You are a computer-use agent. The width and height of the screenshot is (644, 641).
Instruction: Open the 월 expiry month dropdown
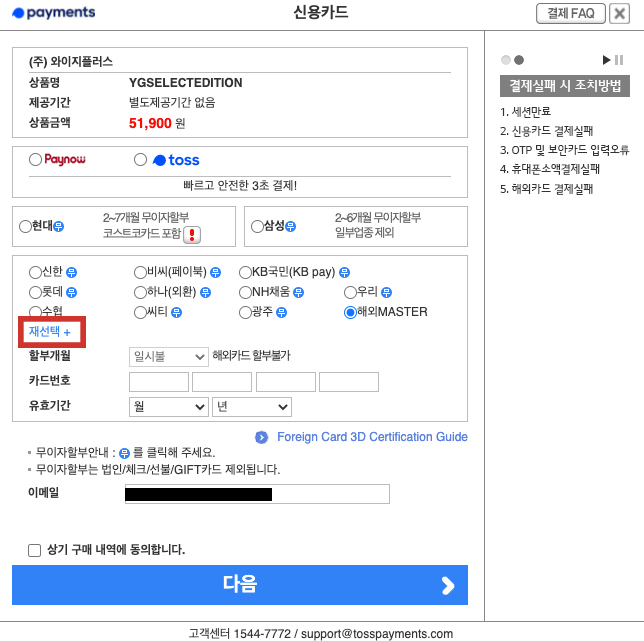click(168, 406)
